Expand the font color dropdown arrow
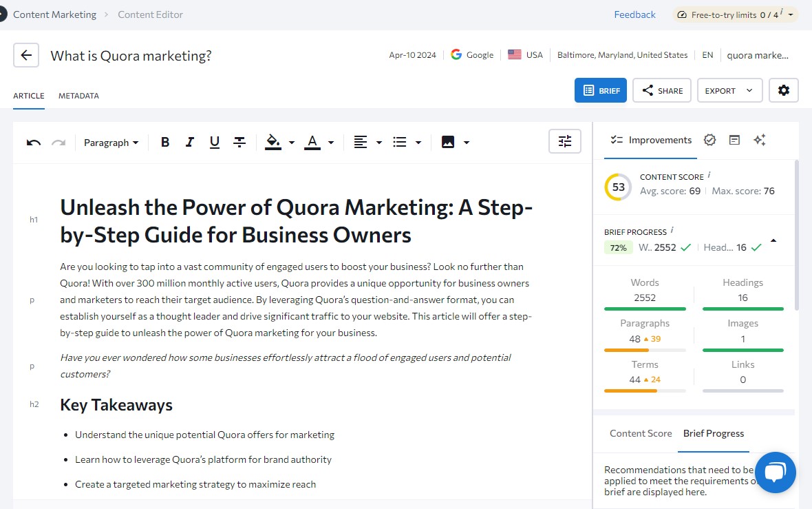Image resolution: width=812 pixels, height=509 pixels. (331, 143)
